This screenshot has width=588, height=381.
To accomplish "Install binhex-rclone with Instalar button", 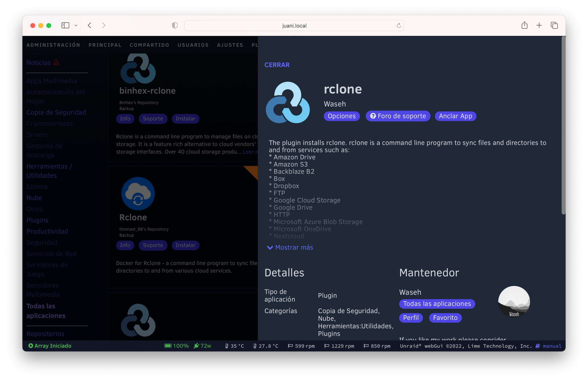I will click(x=185, y=118).
